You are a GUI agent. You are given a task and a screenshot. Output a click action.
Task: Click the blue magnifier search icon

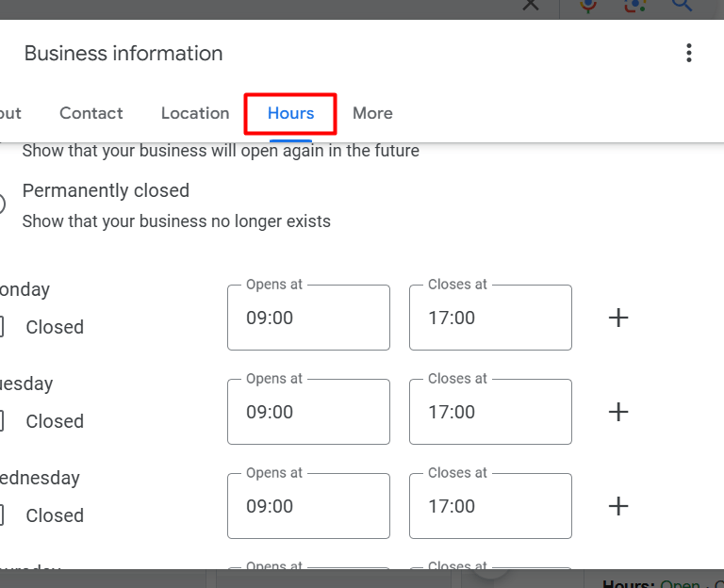pos(682,5)
